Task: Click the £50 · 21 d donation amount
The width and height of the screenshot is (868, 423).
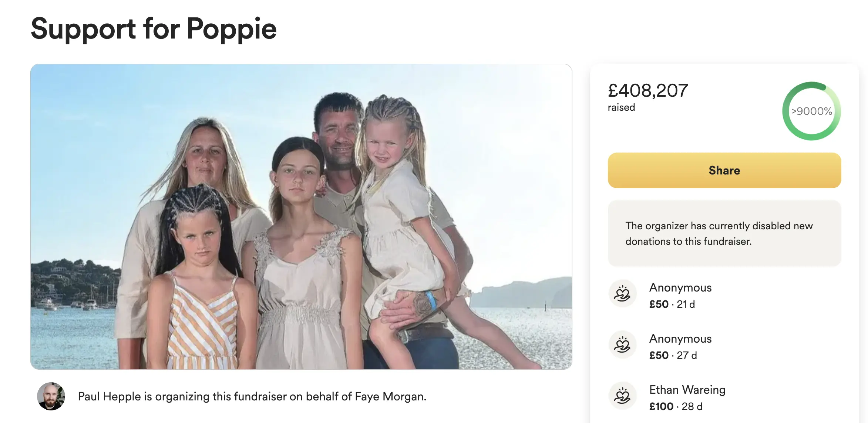Action: coord(672,304)
